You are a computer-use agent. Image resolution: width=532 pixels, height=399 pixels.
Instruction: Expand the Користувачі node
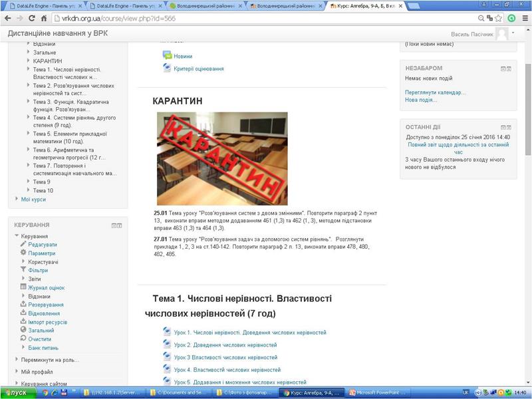(x=23, y=261)
